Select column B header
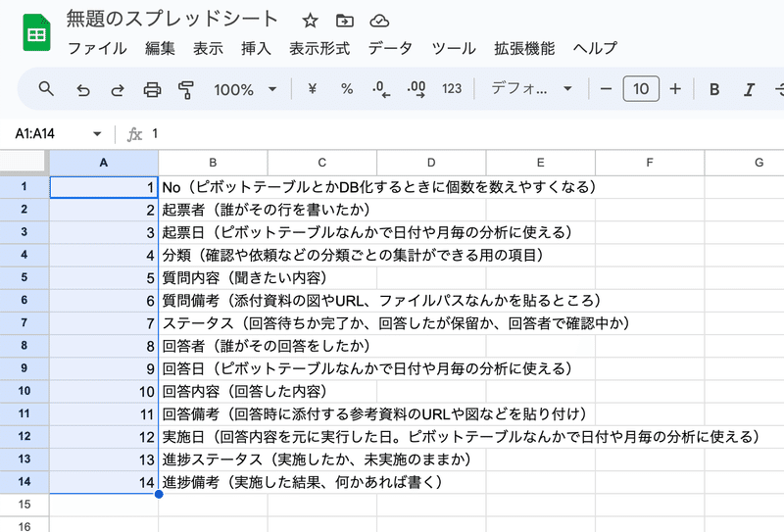 (213, 163)
